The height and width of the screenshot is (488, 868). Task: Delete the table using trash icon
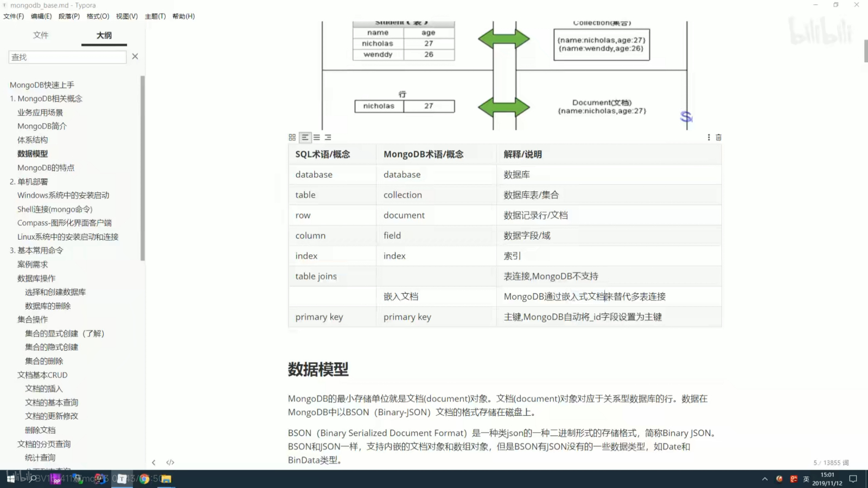719,137
